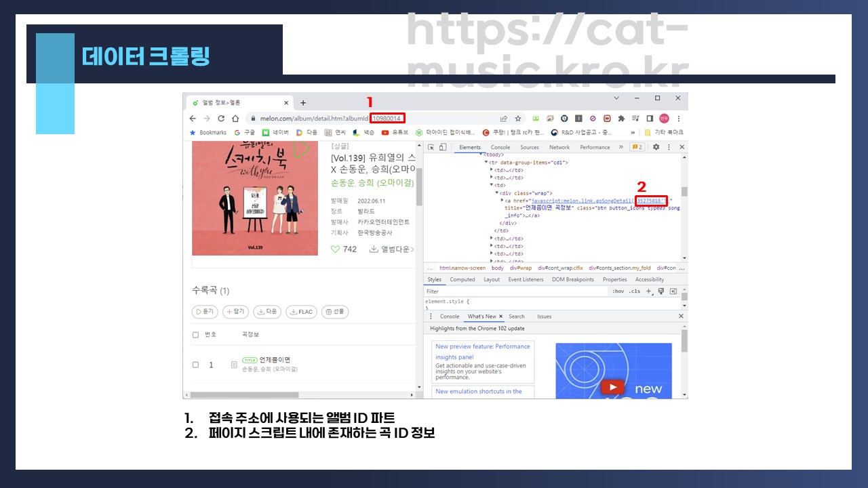The image size is (868, 488).
Task: Click the Styles Filter input field
Action: point(515,291)
